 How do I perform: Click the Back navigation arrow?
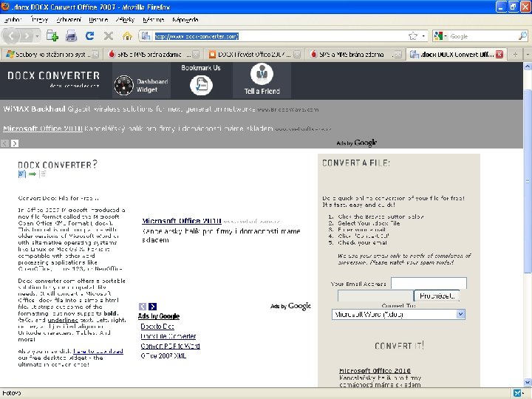(11, 35)
